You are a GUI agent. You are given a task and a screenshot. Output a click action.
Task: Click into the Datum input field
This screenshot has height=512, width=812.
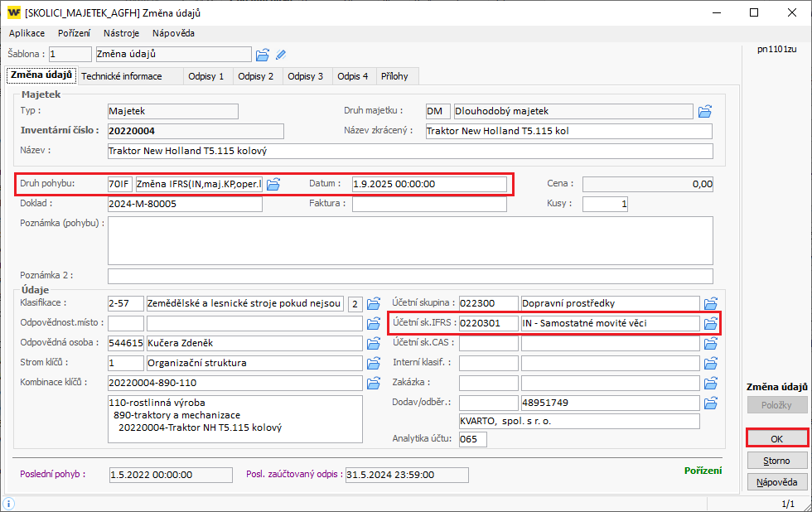point(428,184)
